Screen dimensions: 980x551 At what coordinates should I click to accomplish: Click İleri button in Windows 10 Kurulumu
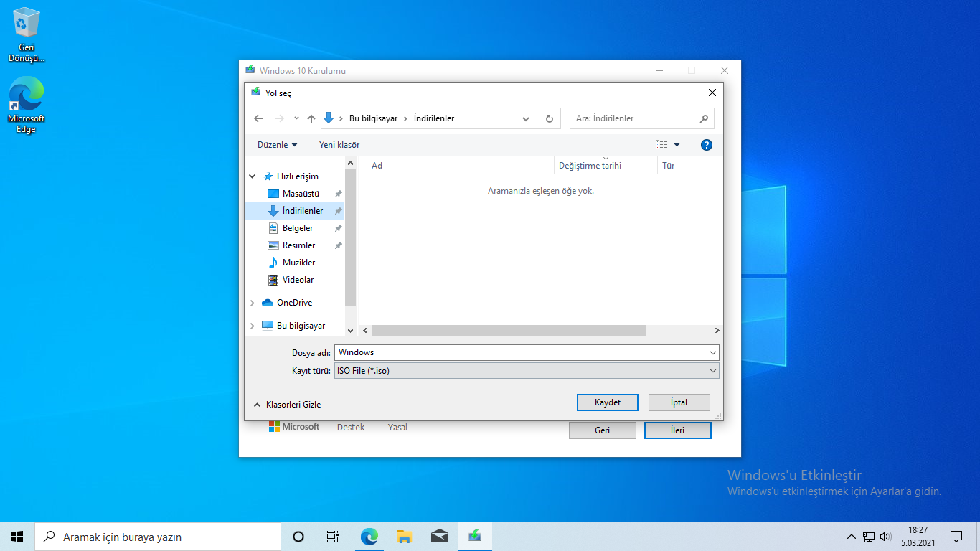pyautogui.click(x=678, y=430)
